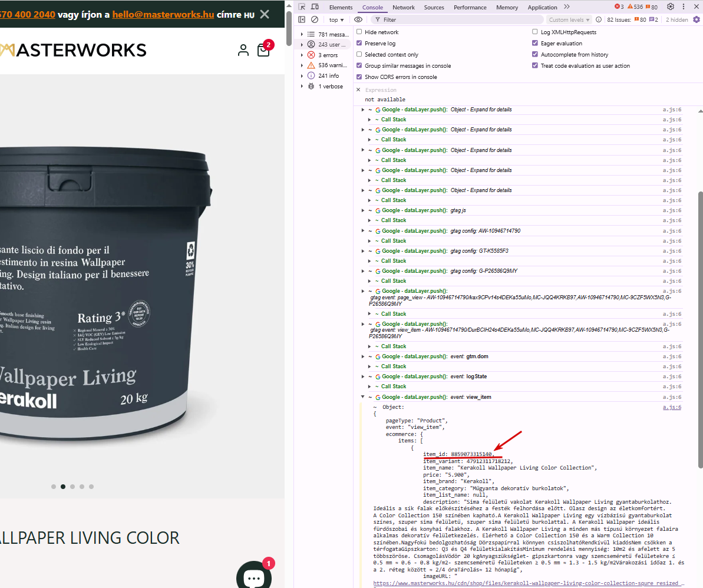Viewport: 703px width, 588px height.
Task: Show console sidebar toggle icon
Action: (x=302, y=19)
